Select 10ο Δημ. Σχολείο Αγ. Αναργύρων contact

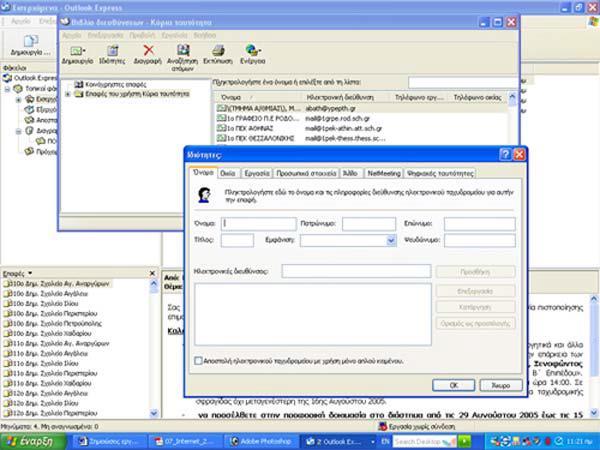56,284
